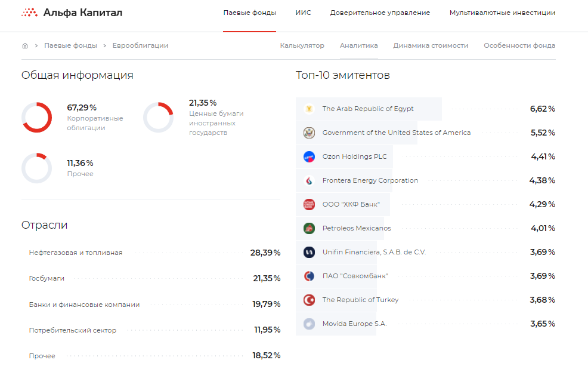Select Frontera Energy Corporation issuer name
The image size is (588, 372).
370,180
